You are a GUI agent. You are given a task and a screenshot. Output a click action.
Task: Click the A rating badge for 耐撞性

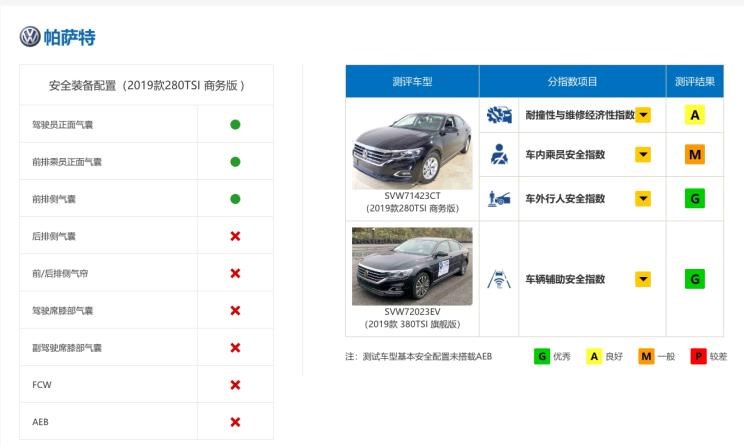pos(695,115)
